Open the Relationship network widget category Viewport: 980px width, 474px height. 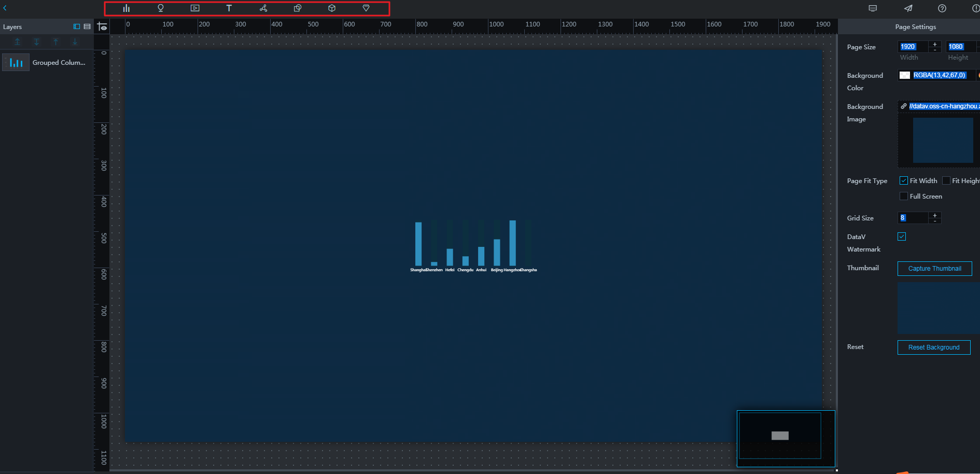click(263, 8)
